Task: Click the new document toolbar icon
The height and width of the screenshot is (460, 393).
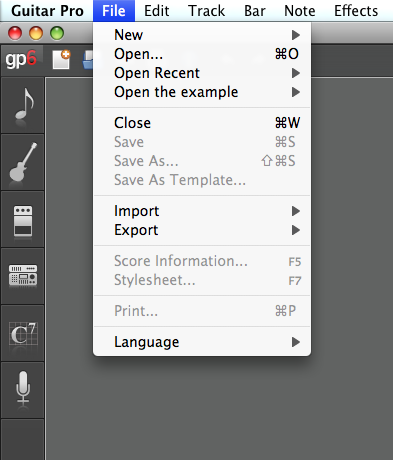Action: [x=61, y=60]
